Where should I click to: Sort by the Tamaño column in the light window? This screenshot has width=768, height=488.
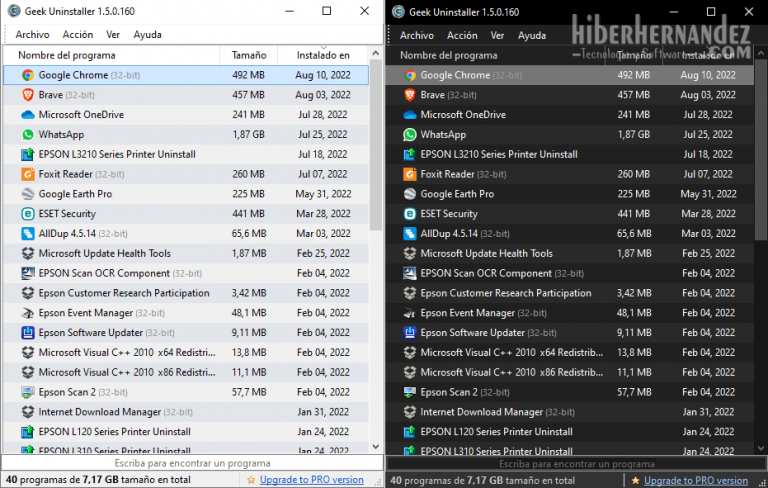coord(249,55)
